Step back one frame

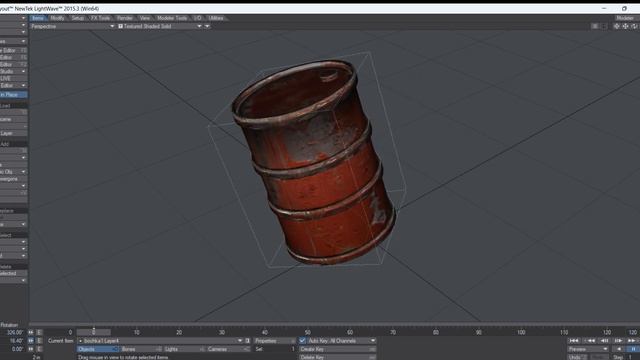605,341
